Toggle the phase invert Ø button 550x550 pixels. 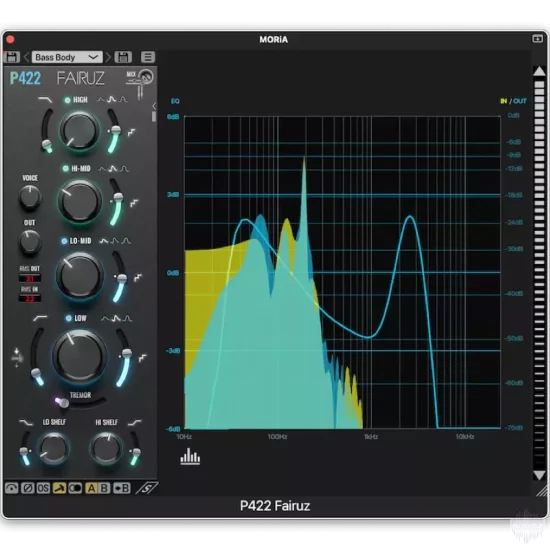28,488
